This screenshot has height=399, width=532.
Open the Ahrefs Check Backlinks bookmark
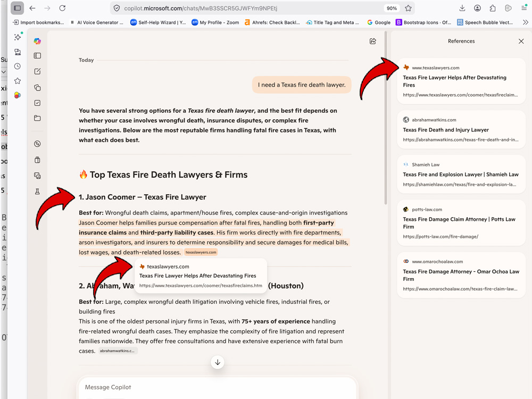click(272, 22)
